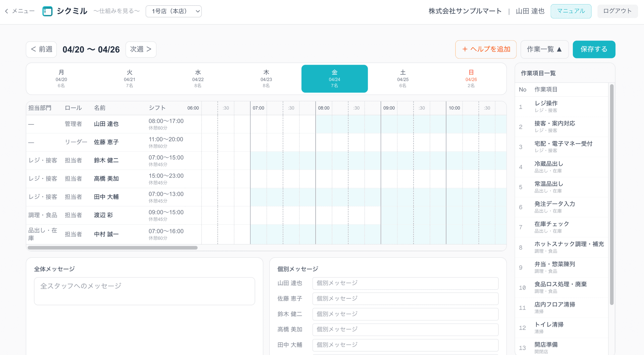The width and height of the screenshot is (644, 355).
Task: Open the マニュアル button
Action: [571, 11]
